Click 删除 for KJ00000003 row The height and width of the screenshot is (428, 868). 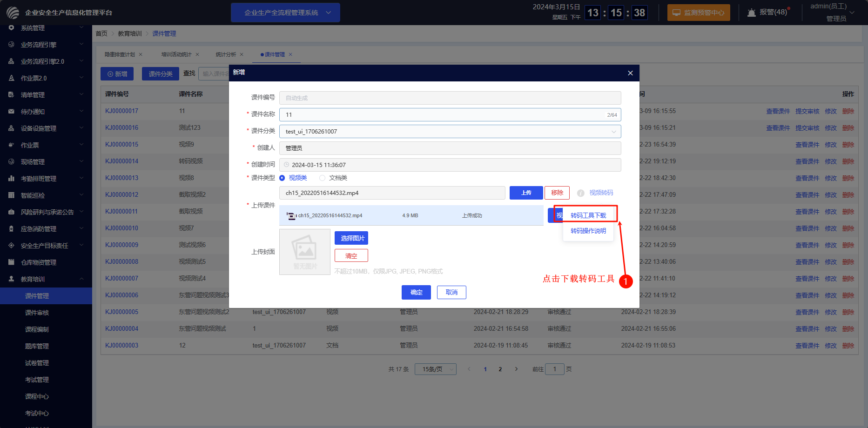point(848,346)
